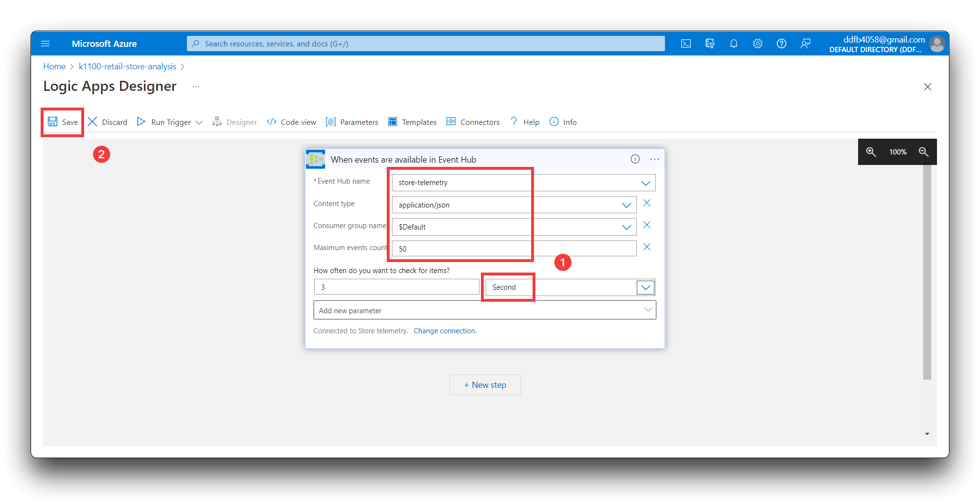980x504 pixels.
Task: Click the Maximum events count field
Action: click(x=514, y=249)
